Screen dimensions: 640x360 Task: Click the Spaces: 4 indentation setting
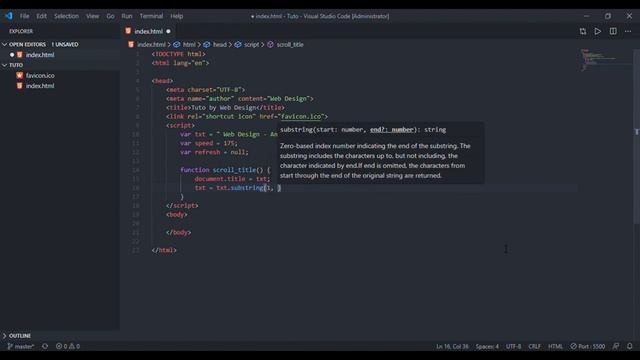(x=487, y=346)
